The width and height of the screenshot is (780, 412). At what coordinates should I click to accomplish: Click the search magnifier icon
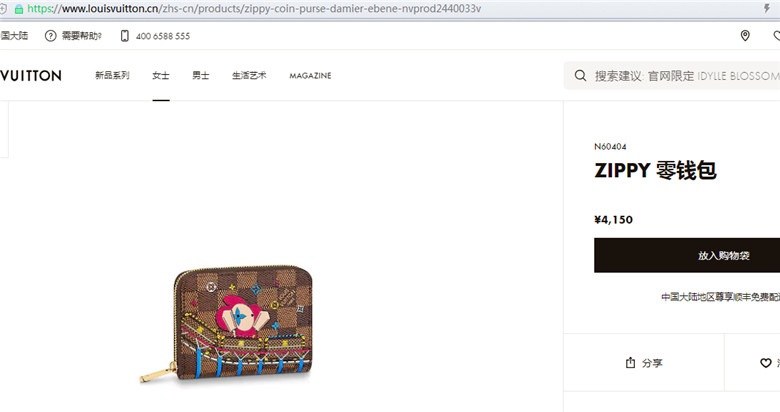[580, 76]
